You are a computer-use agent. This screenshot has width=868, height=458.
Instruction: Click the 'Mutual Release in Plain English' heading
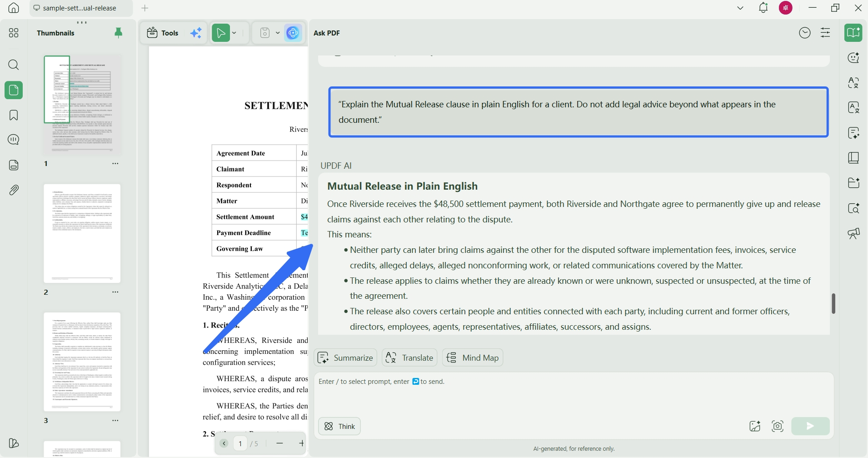pyautogui.click(x=402, y=186)
